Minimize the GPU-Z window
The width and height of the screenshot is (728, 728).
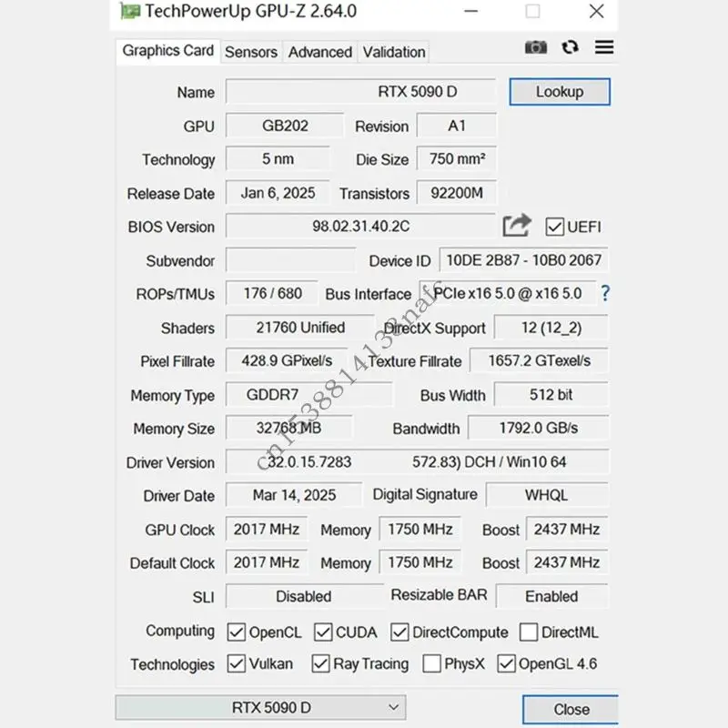point(470,11)
